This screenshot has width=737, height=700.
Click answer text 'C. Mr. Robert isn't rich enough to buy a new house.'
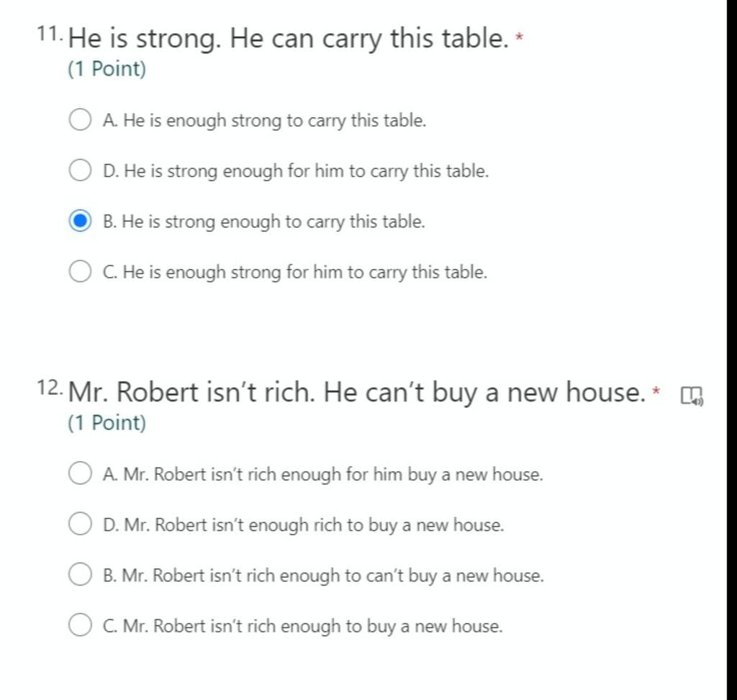302,626
